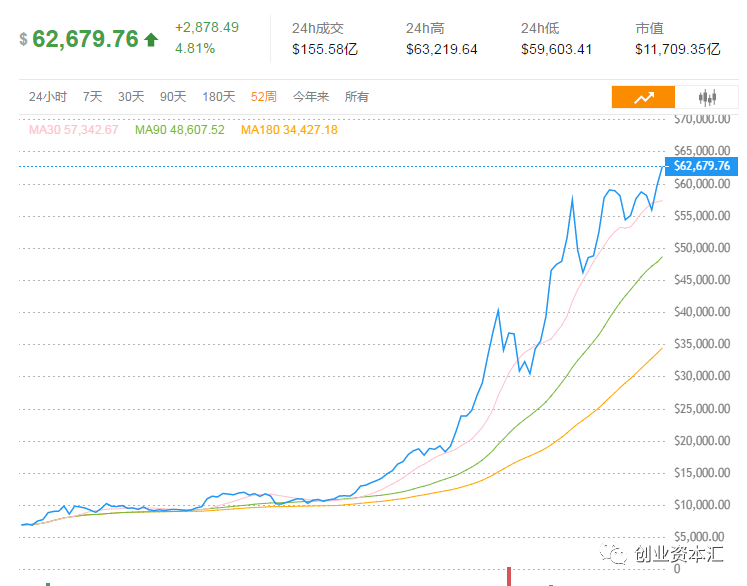Click the 市值 market cap figure
Viewport: 747px width, 586px height.
pos(677,49)
